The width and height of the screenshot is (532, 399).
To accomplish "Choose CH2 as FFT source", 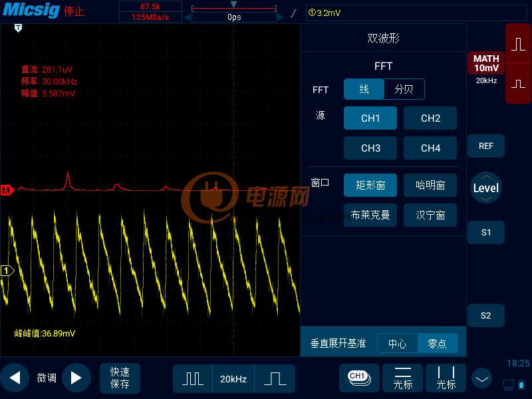I will coord(430,118).
